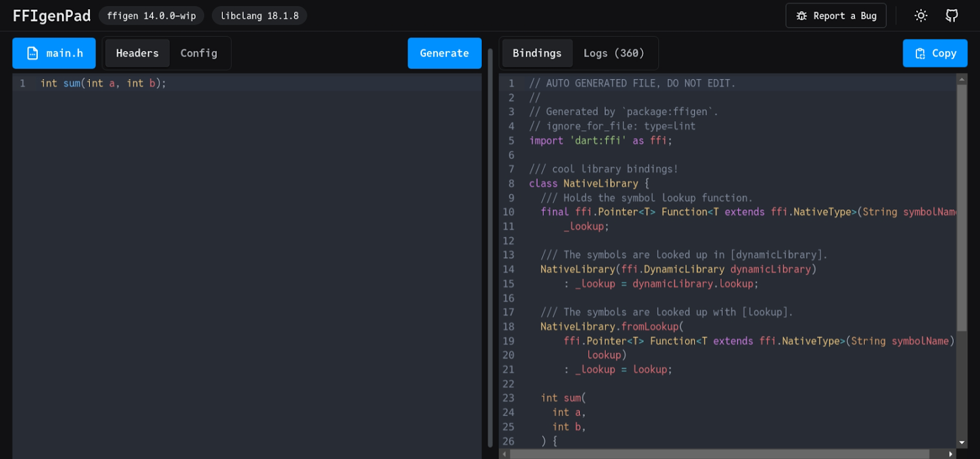The image size is (980, 459).
Task: Click the clipboard icon in Copy button
Action: click(x=919, y=54)
